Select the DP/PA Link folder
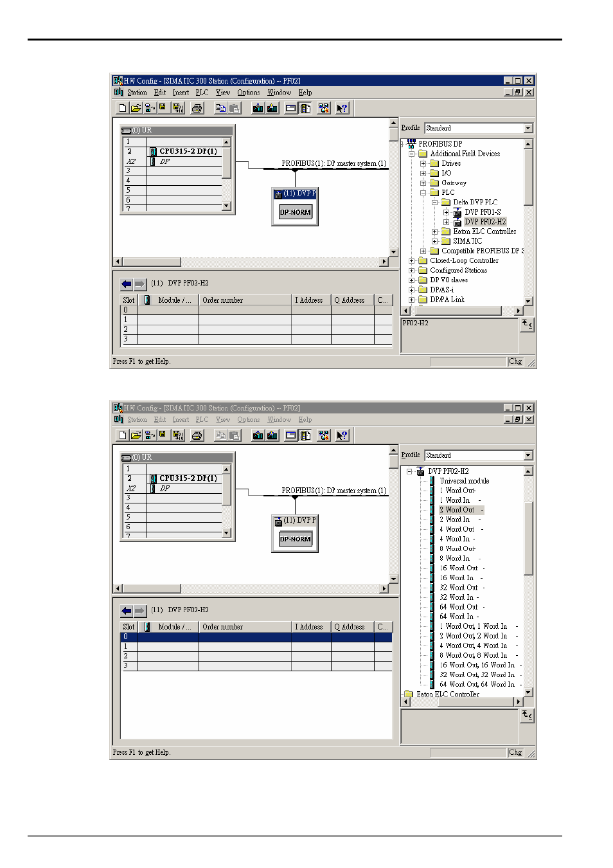613x868 pixels. [447, 300]
